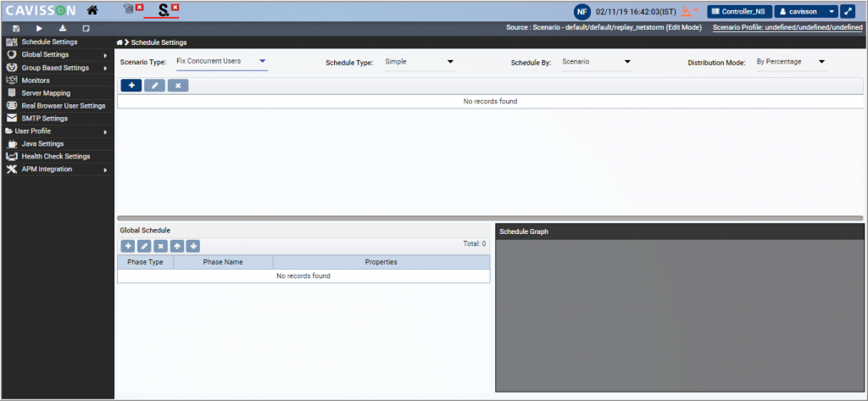
Task: Move phase up in Global Schedule
Action: click(176, 246)
